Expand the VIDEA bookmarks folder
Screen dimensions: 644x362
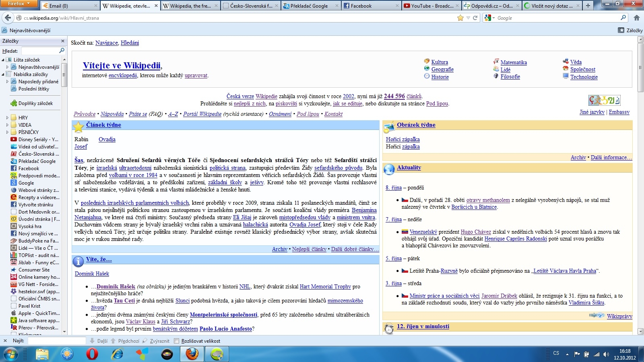pos(7,125)
